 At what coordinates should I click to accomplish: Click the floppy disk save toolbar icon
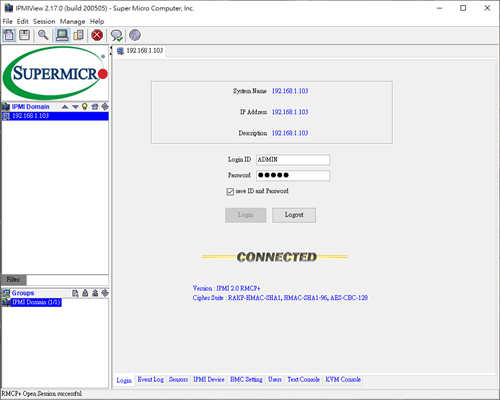[24, 35]
